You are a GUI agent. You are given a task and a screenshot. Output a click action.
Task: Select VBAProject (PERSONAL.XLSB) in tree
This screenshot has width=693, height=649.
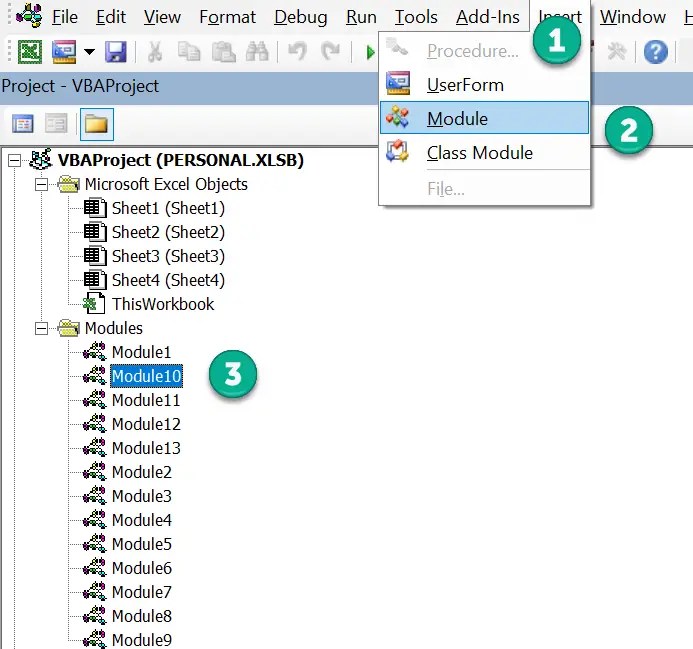pos(181,160)
